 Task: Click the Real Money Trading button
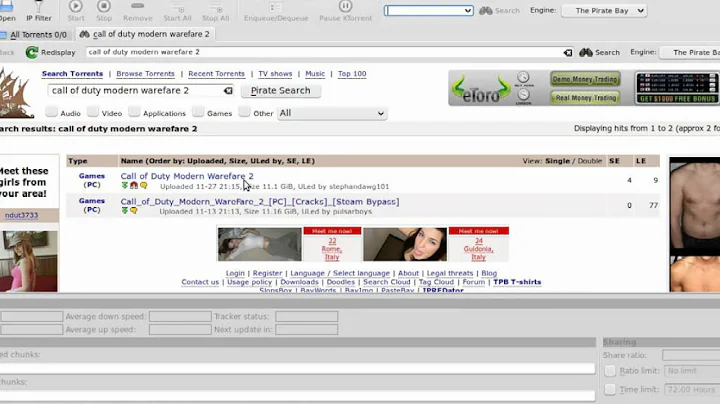coord(585,98)
